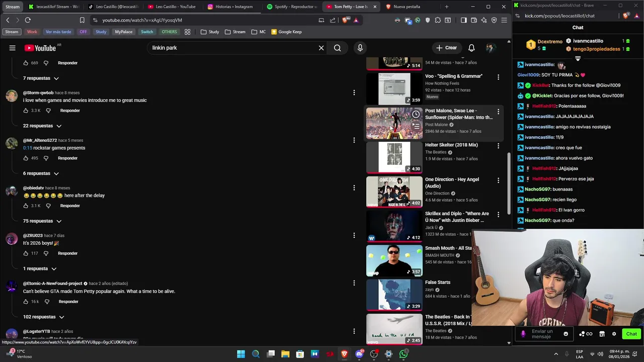Close the Tom Petty tab
Screen dimensions: 644x362
(374, 7)
